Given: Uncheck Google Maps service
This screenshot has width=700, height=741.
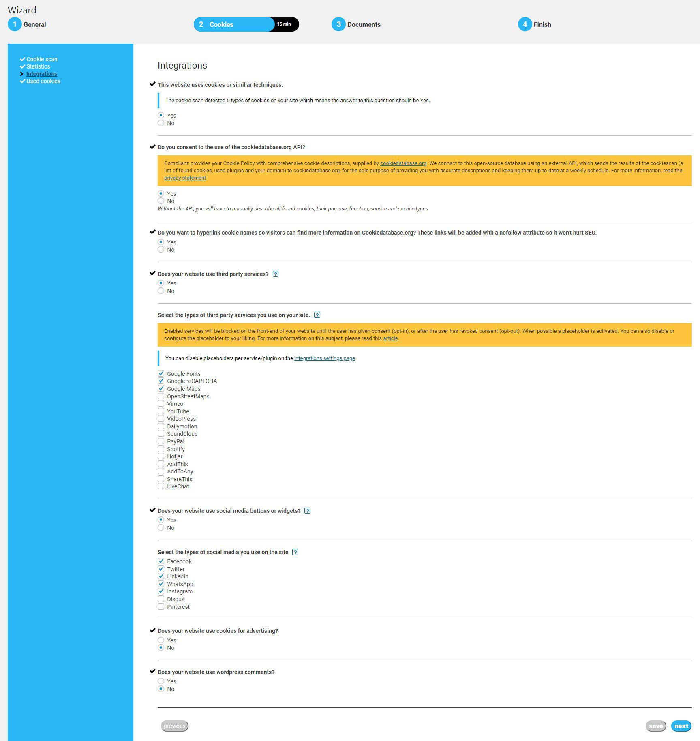Looking at the screenshot, I should pyautogui.click(x=161, y=388).
